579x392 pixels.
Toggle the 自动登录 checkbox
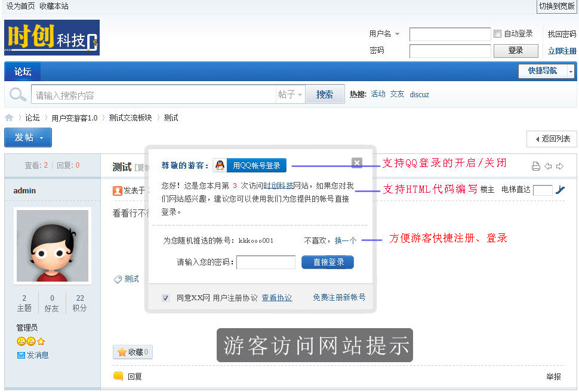tap(497, 33)
